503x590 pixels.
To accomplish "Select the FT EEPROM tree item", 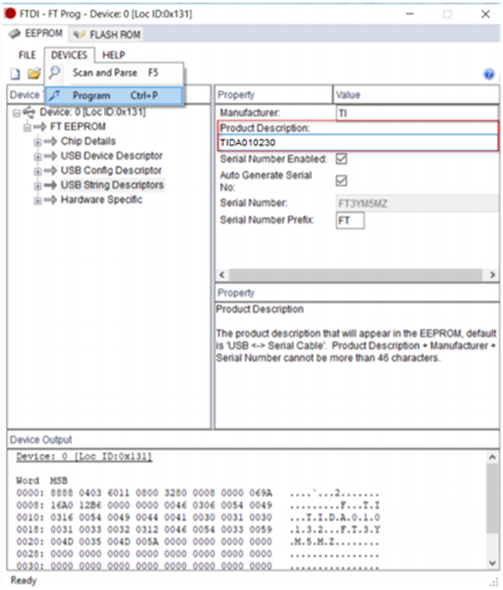I will (x=78, y=126).
